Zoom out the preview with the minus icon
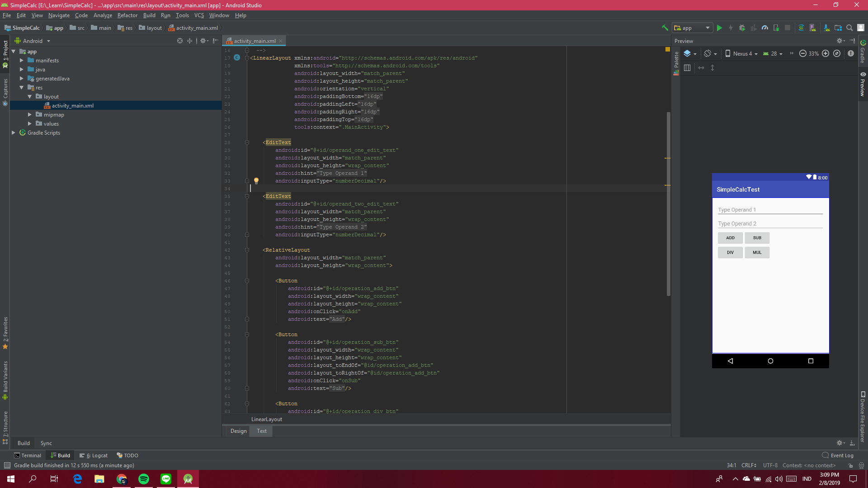Screen dimensions: 868x488 coord(803,53)
